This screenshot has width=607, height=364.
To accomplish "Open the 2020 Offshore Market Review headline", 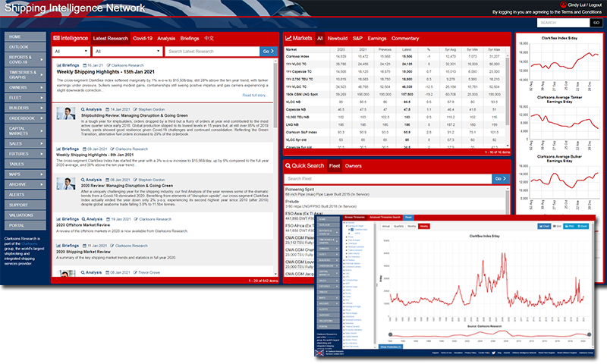I will pos(83,224).
